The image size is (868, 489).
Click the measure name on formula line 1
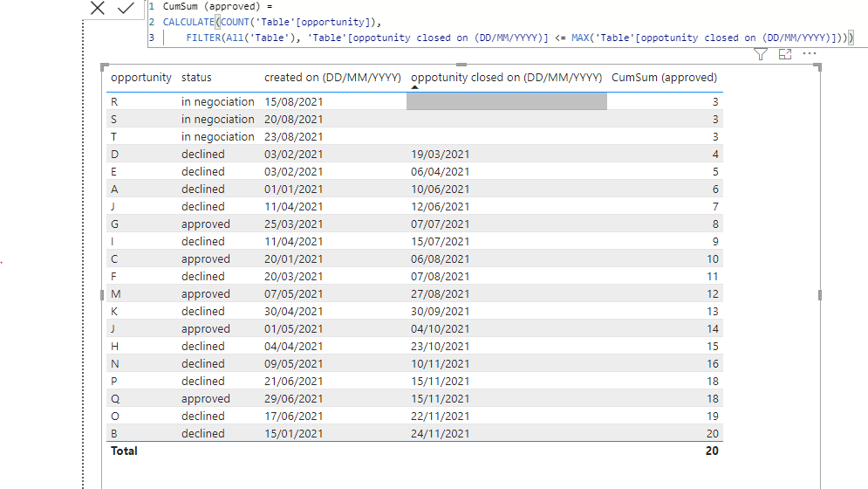pos(211,7)
